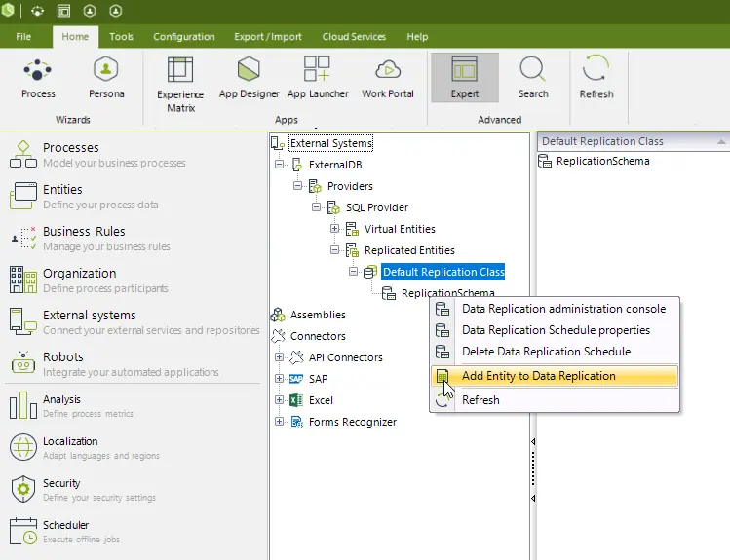Select ReplicationSchema in right panel
Screen dimensions: 730x560
coord(602,161)
